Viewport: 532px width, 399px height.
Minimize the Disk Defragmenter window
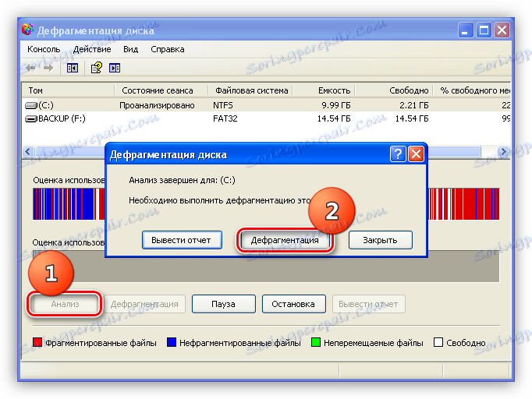pos(466,30)
